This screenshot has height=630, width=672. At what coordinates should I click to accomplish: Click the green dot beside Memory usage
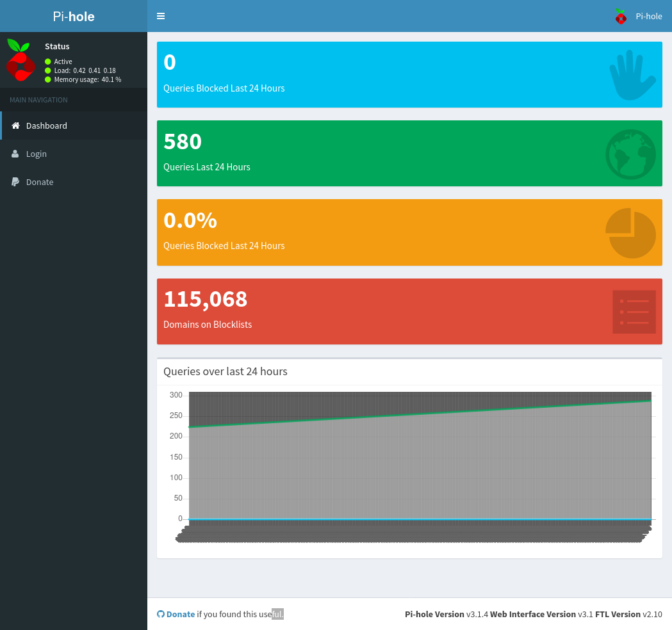[x=48, y=79]
